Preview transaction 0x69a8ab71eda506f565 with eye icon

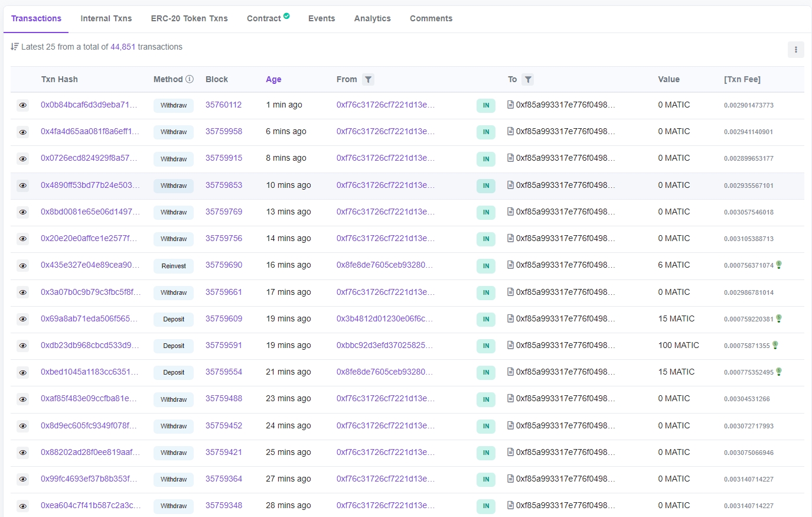[22, 319]
